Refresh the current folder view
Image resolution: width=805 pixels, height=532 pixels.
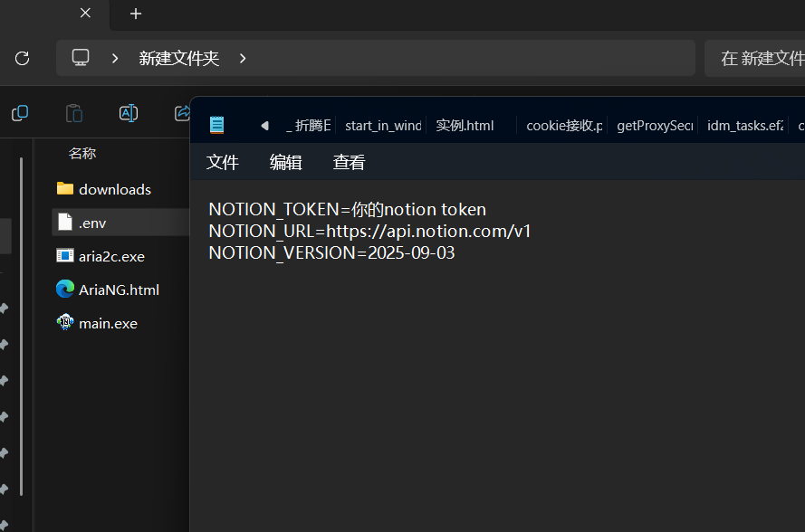point(23,58)
